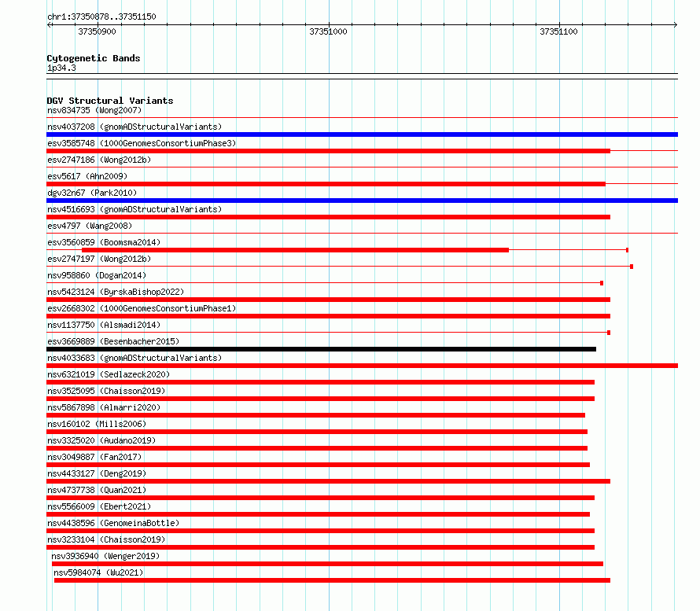Click the endpoint marker on esv2747197 Wong2012b line
This screenshot has height=611, width=700.
point(632,267)
